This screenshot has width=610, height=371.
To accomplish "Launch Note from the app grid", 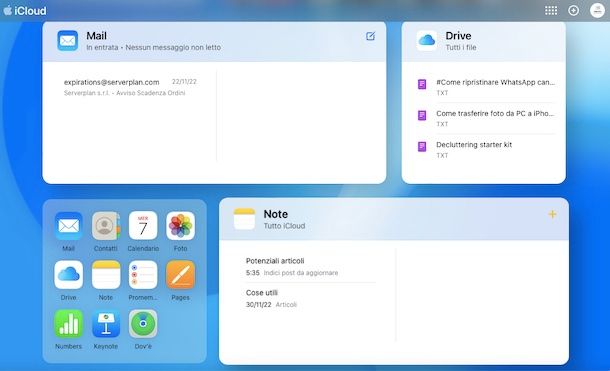I will point(106,275).
